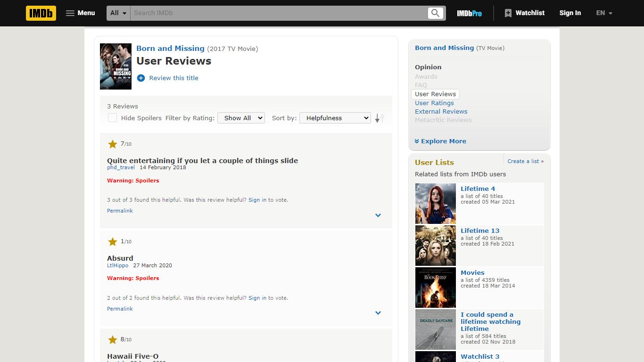The width and height of the screenshot is (644, 362).
Task: Click the star icon of the 8/10 review
Action: (x=113, y=340)
